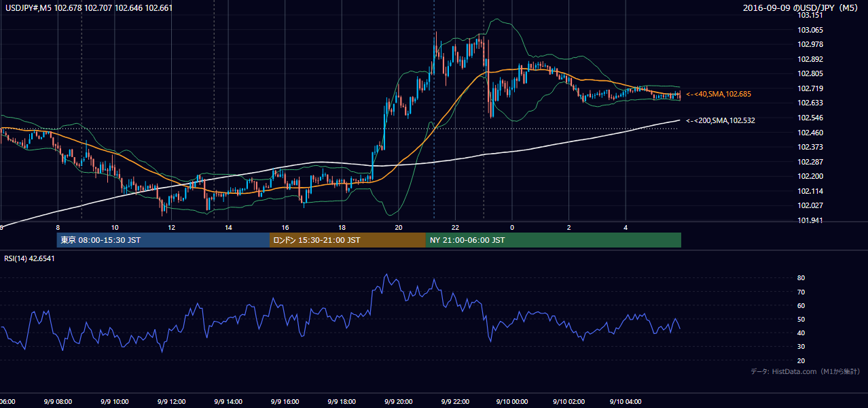Click the bottom time label 9/9 10:00
Image resolution: width=868 pixels, height=408 pixels.
(x=115, y=402)
